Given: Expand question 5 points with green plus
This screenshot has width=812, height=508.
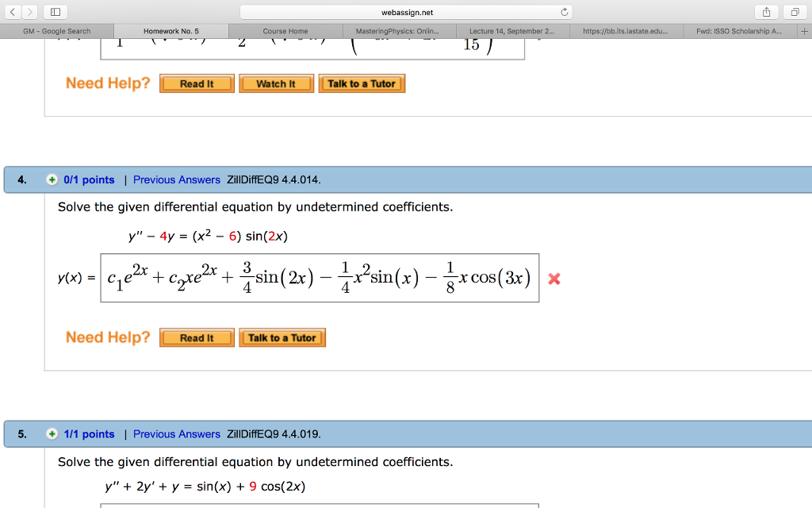Looking at the screenshot, I should pos(52,434).
